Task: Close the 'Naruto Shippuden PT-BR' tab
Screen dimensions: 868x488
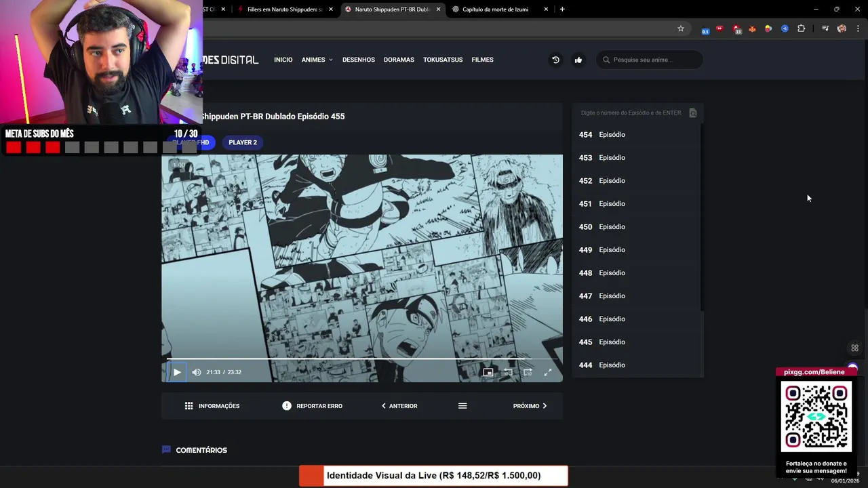Action: [438, 9]
